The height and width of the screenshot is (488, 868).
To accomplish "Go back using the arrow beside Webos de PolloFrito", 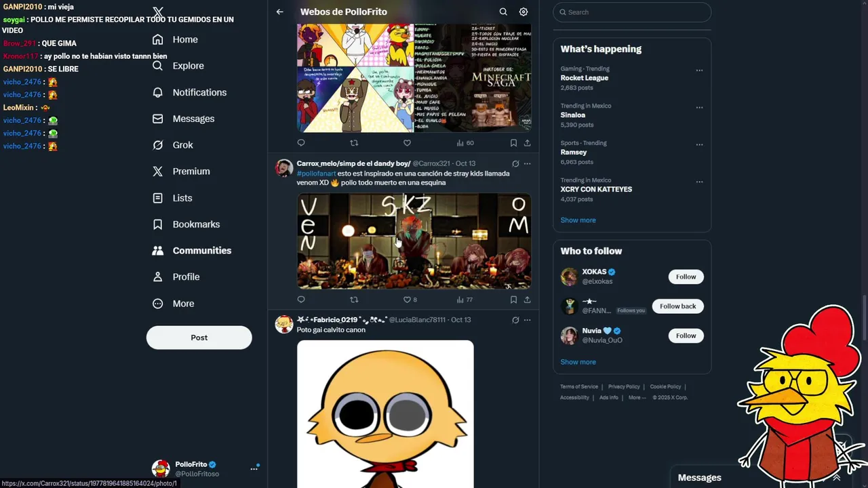I will (279, 12).
